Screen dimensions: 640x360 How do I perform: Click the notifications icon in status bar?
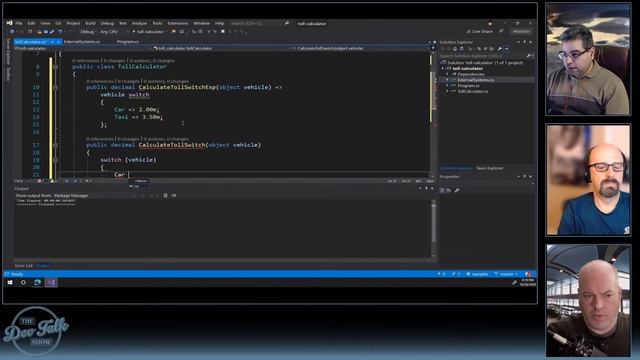528,274
